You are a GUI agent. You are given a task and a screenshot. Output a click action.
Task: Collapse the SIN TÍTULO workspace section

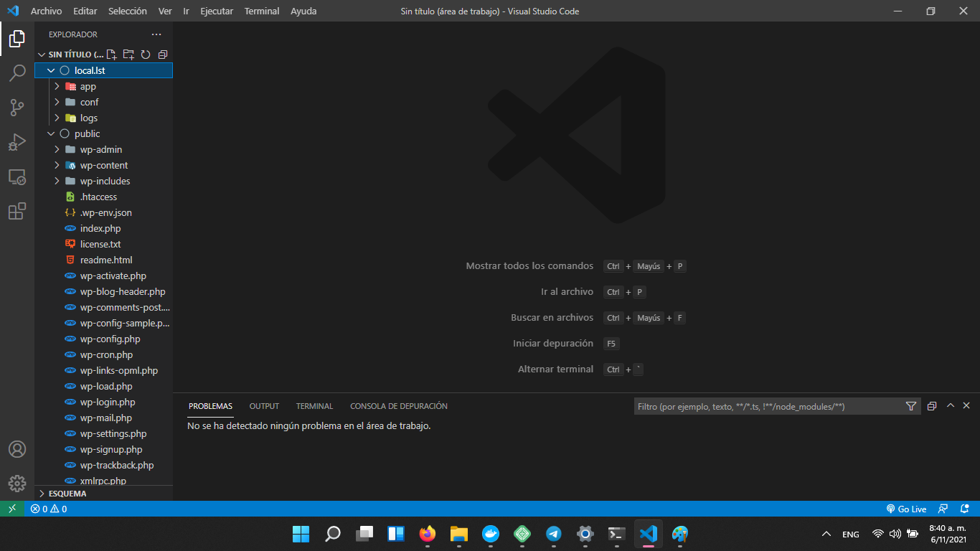(70, 55)
